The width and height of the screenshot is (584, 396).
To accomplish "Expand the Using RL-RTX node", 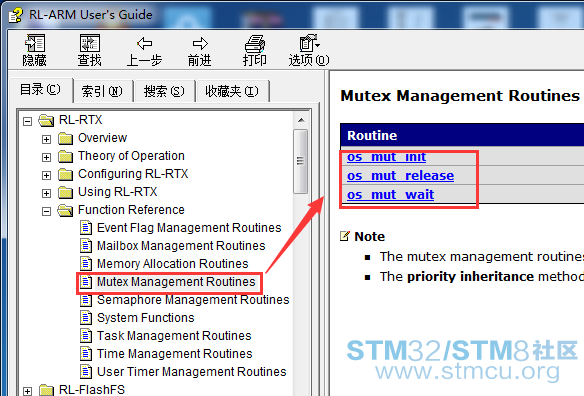I will coord(46,193).
